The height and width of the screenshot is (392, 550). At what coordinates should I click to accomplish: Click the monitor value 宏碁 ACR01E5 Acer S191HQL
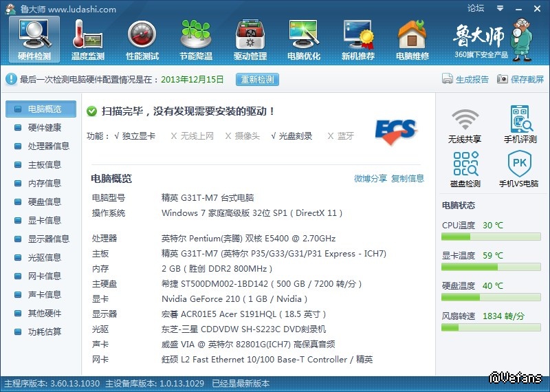point(244,314)
